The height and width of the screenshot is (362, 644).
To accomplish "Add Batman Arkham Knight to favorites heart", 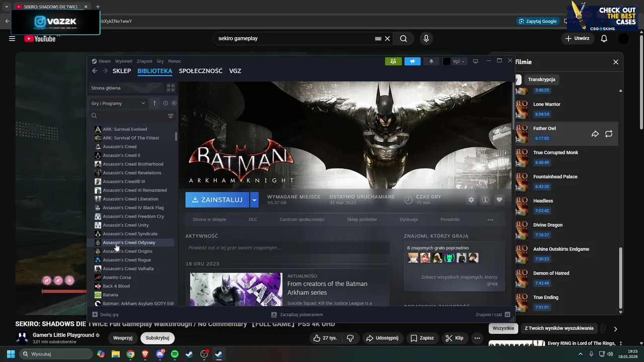I will [499, 200].
